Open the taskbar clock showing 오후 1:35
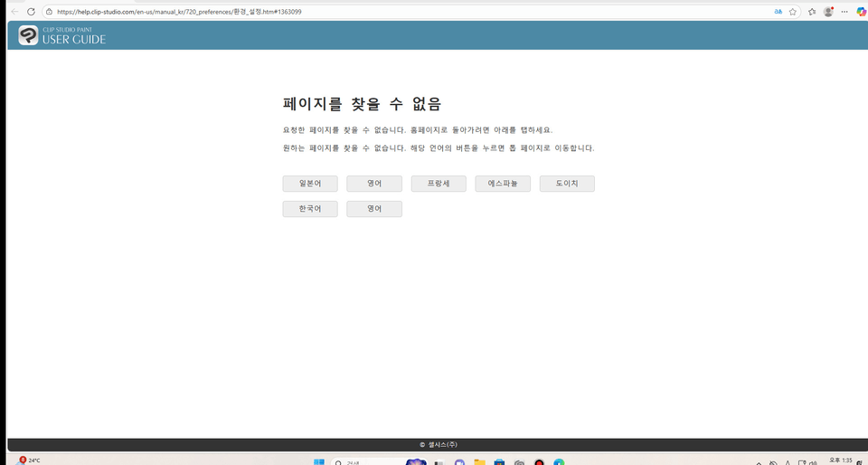 pos(840,460)
